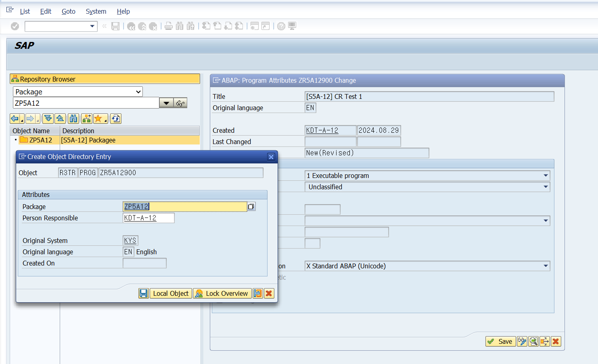Click the Last Page icon
Screen dimensions: 598x364
239,26
